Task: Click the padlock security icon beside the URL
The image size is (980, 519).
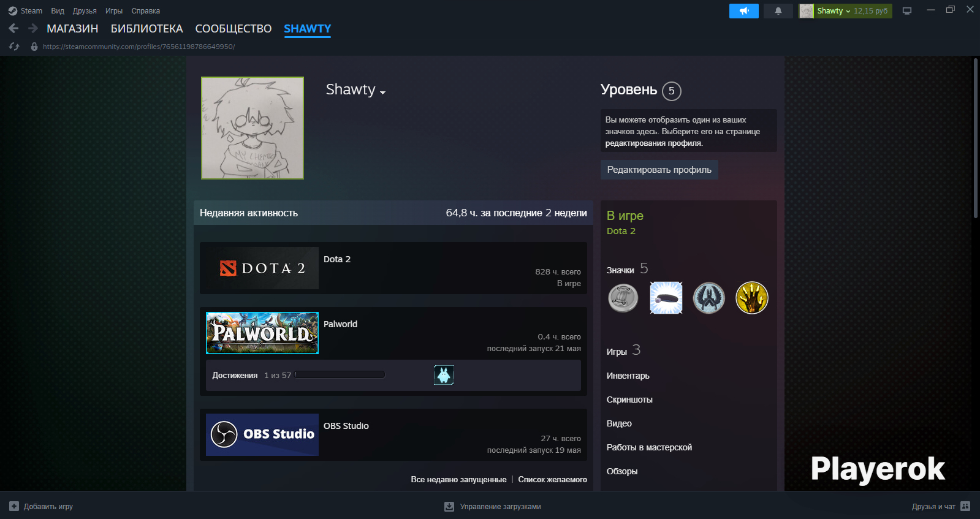Action: 34,47
